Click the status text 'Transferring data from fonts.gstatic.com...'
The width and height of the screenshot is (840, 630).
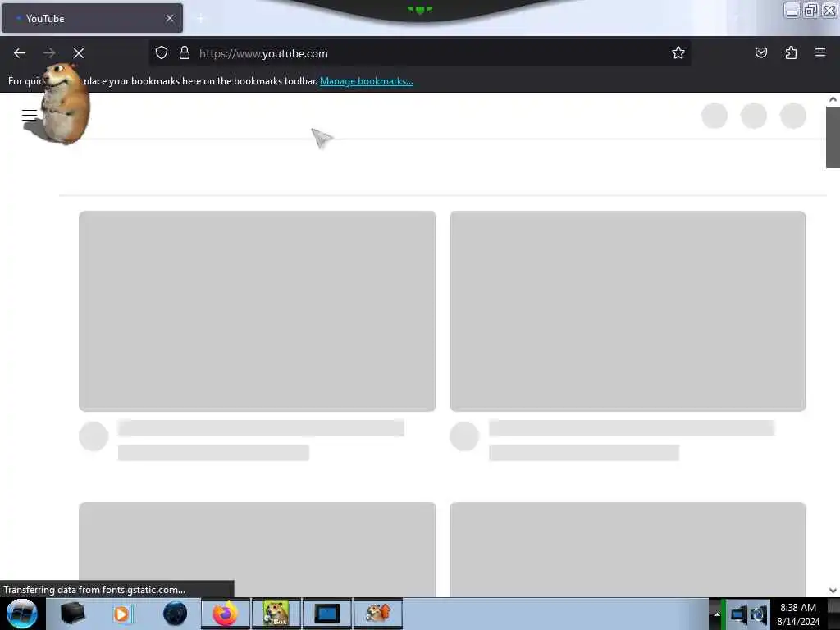pyautogui.click(x=94, y=589)
